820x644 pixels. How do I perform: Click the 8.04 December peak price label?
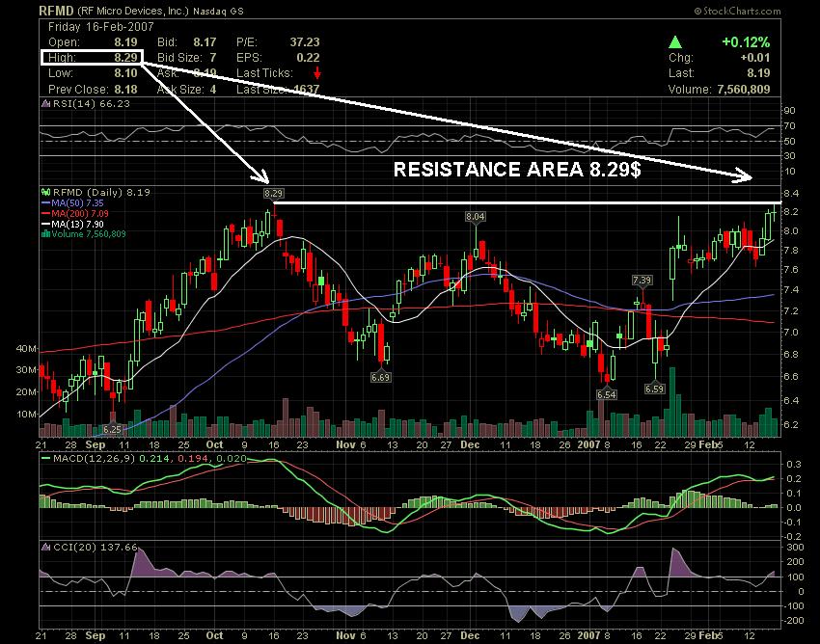click(476, 216)
